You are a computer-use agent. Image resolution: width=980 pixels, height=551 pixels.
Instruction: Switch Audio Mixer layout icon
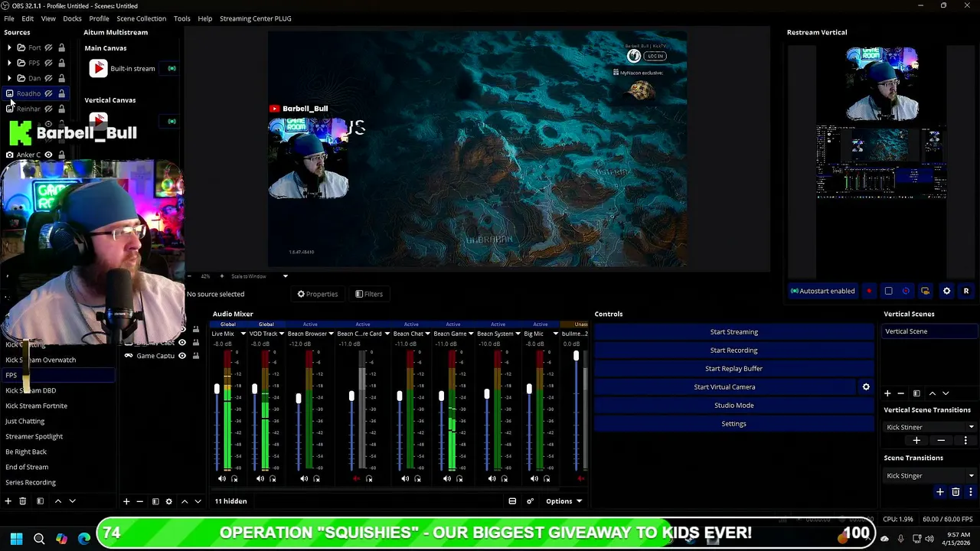512,501
